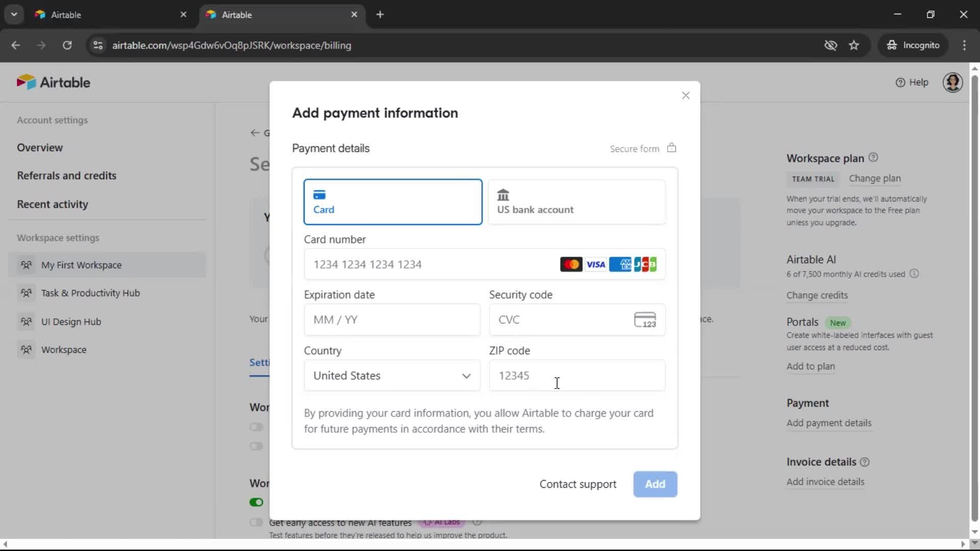Bookmark this page with star icon
This screenshot has width=980, height=551.
[x=854, y=45]
